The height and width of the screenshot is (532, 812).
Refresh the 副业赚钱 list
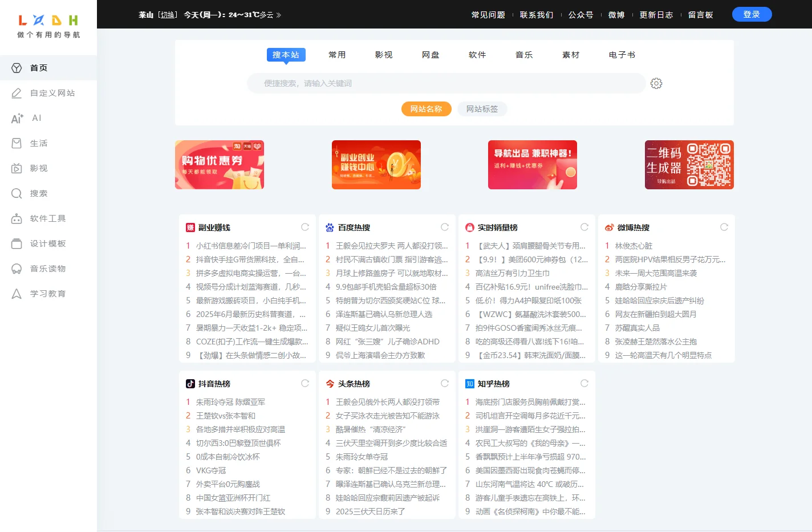coord(305,227)
